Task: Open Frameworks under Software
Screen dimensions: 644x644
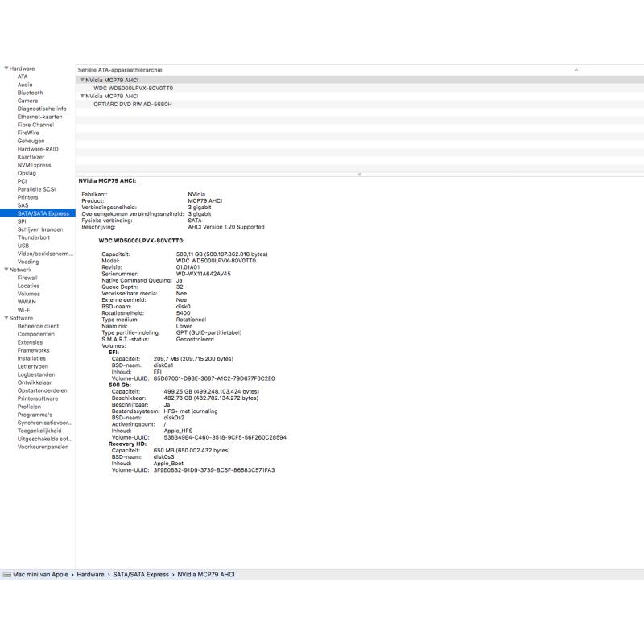Action: click(x=33, y=350)
